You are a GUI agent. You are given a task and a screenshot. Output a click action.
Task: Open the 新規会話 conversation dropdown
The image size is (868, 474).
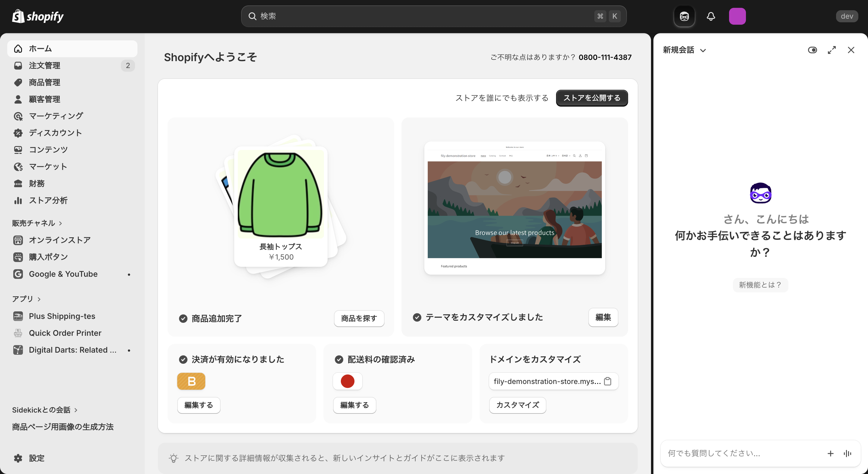(684, 50)
